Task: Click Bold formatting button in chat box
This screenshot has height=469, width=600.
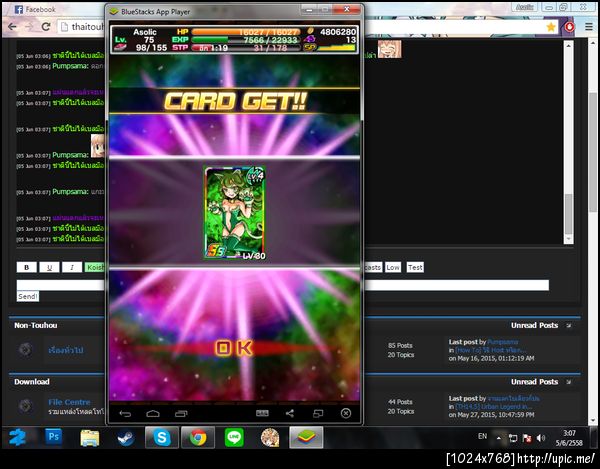Action: coord(26,267)
